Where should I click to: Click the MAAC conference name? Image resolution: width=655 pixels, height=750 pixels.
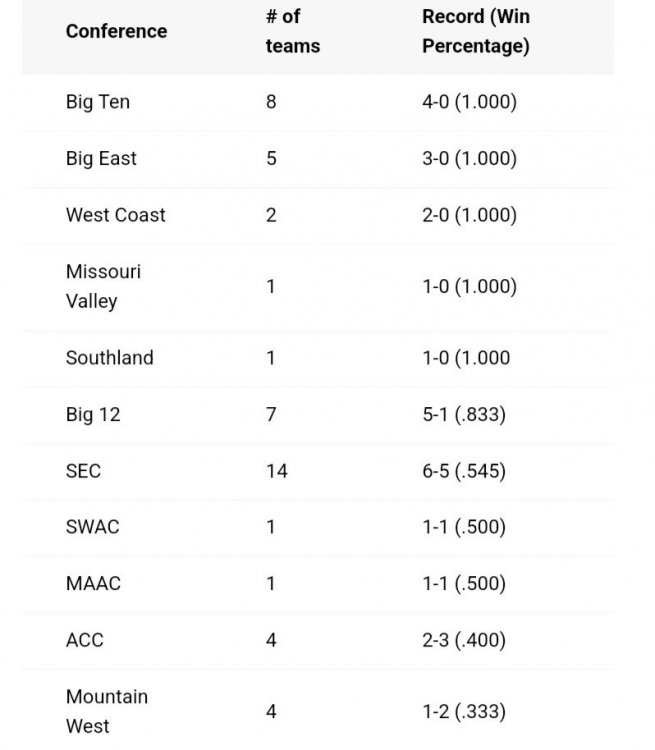click(x=93, y=583)
